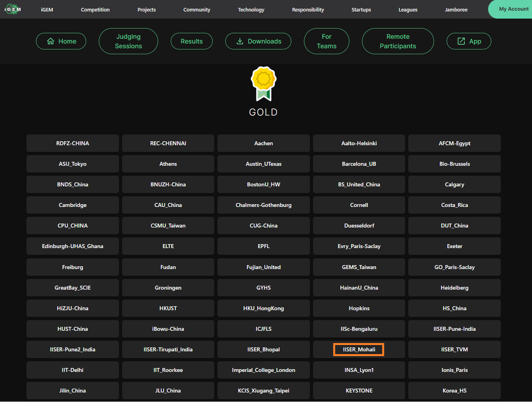Open the Projects menu
532x402 pixels.
147,9
